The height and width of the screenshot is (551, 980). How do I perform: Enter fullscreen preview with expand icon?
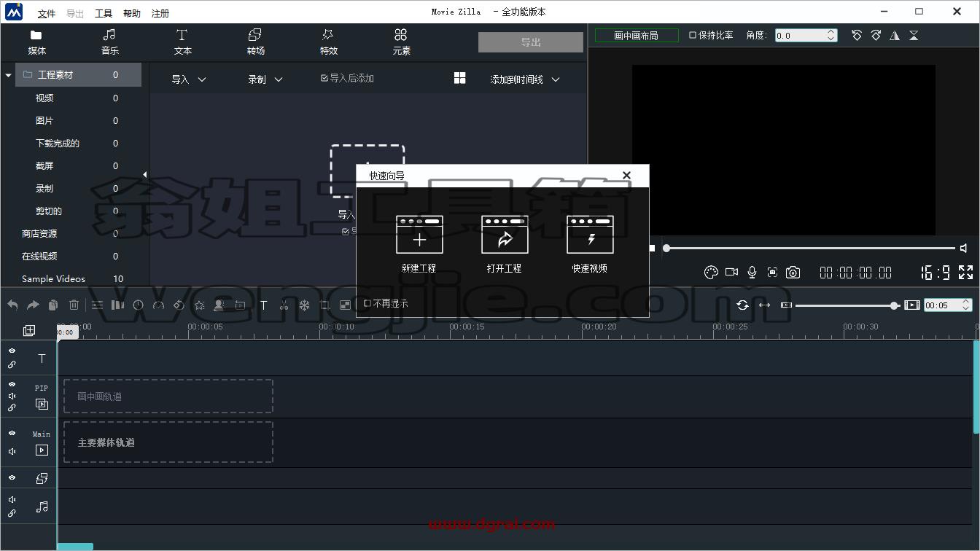pos(965,272)
